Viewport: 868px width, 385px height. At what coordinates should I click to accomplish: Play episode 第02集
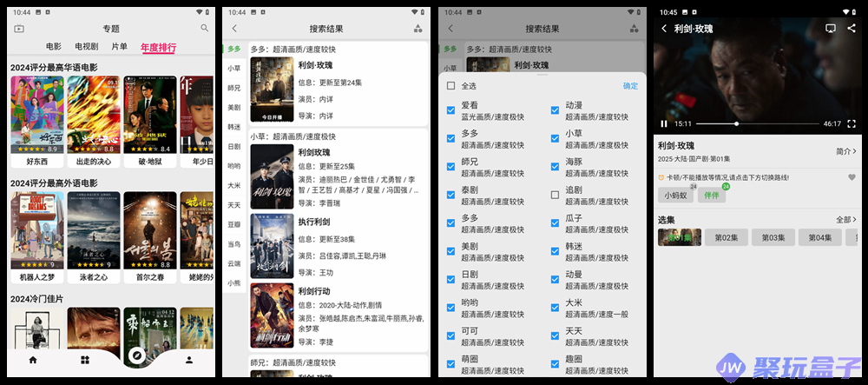[x=727, y=237]
